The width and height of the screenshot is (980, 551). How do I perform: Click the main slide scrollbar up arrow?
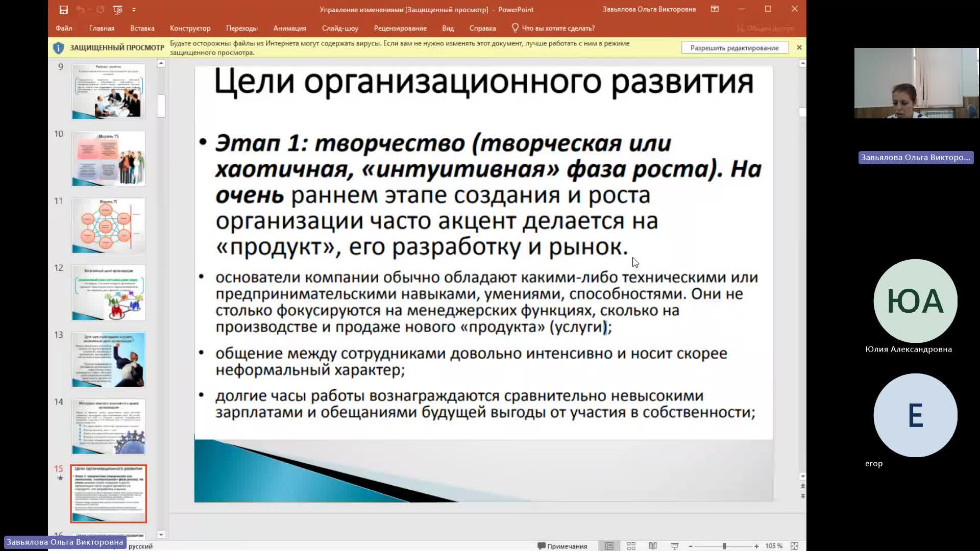pyautogui.click(x=802, y=63)
